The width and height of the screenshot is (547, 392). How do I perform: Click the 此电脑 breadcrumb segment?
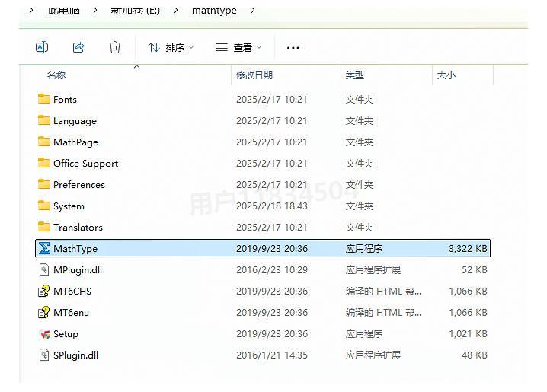64,11
